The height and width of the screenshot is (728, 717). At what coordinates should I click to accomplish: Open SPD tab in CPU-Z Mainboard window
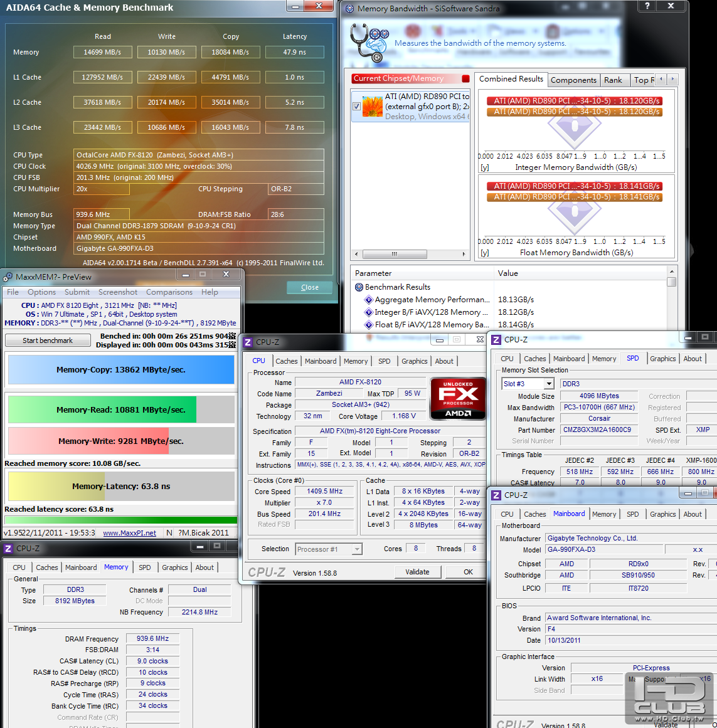[x=632, y=514]
